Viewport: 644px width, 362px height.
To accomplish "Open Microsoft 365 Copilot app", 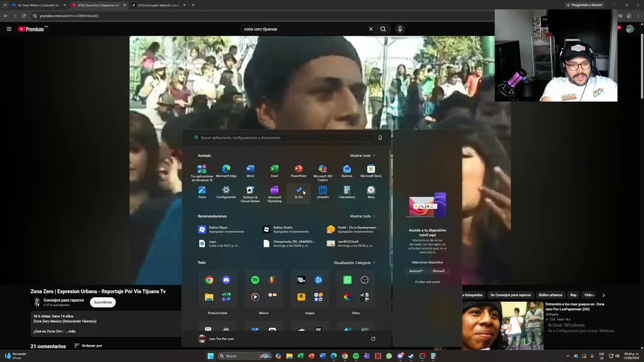I will (323, 172).
